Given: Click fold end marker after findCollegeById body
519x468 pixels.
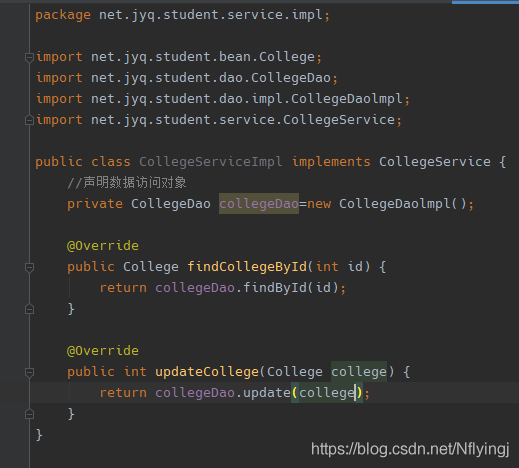Looking at the screenshot, I should coord(29,309).
